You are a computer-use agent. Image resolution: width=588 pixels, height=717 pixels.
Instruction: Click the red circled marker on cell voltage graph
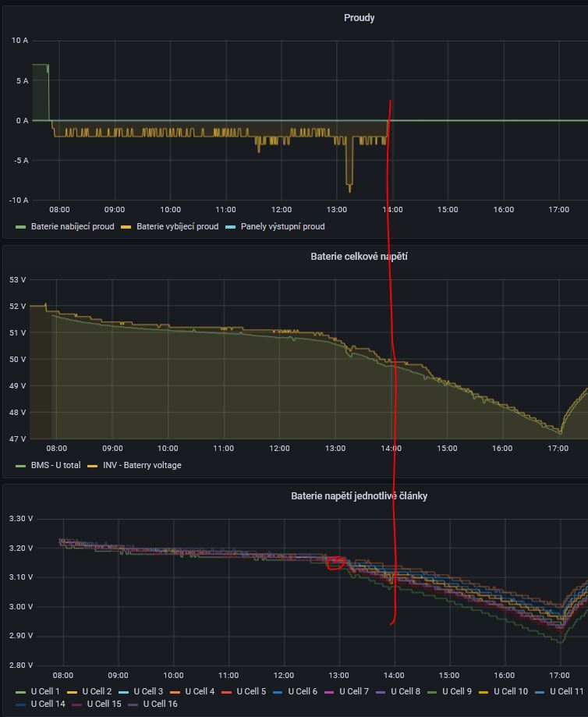tap(336, 563)
